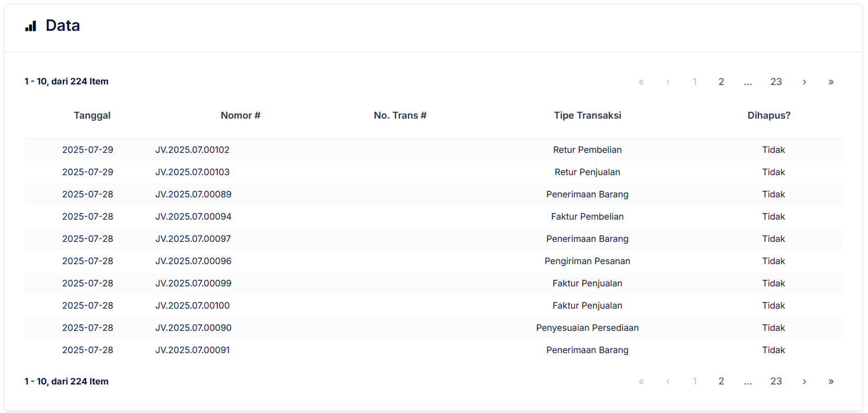
Task: Select the Pengiriman Pesanan transaction row
Action: (587, 261)
